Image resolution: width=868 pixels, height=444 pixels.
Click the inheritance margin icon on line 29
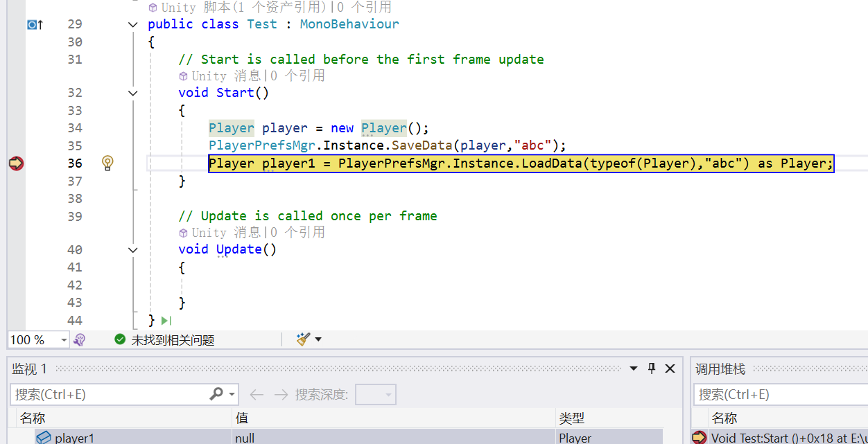click(35, 24)
